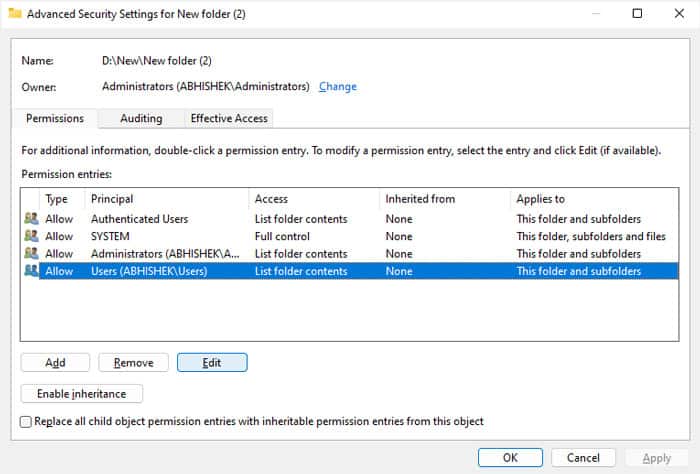Edit the selected permission entry

point(212,362)
